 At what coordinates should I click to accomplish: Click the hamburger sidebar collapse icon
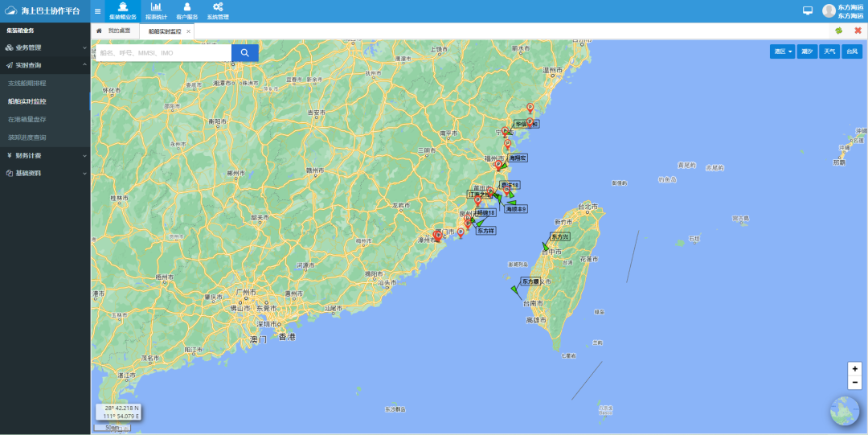click(97, 11)
